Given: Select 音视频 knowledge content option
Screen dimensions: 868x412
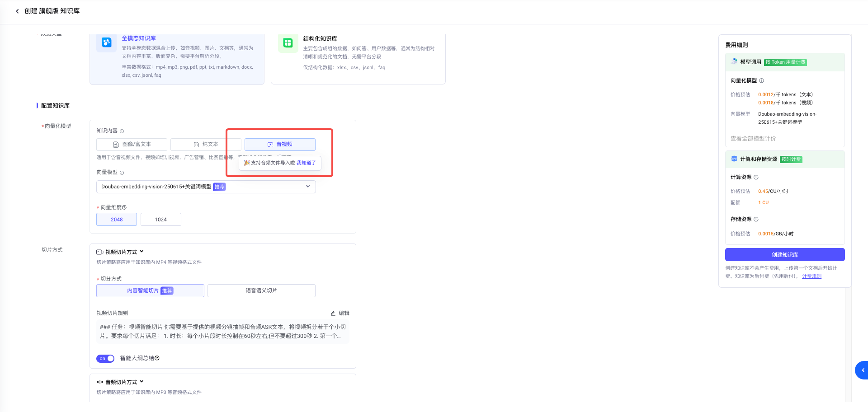Looking at the screenshot, I should (x=280, y=145).
